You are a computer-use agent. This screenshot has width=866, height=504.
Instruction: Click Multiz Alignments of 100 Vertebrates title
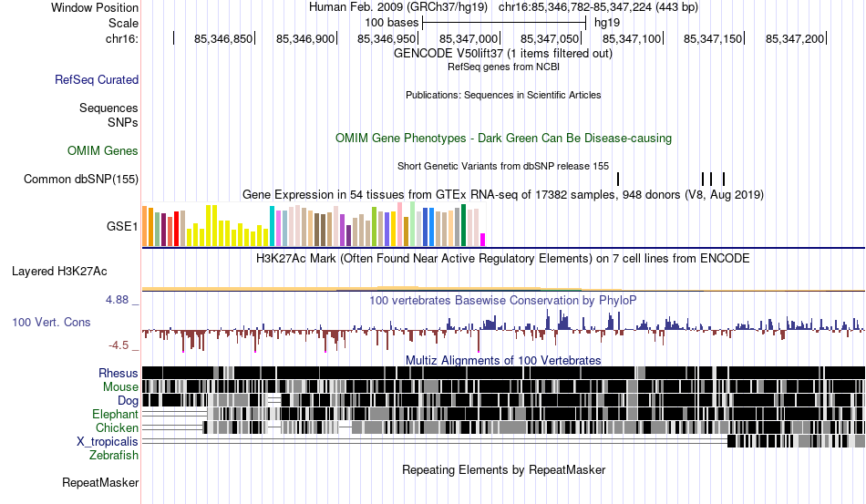503,361
